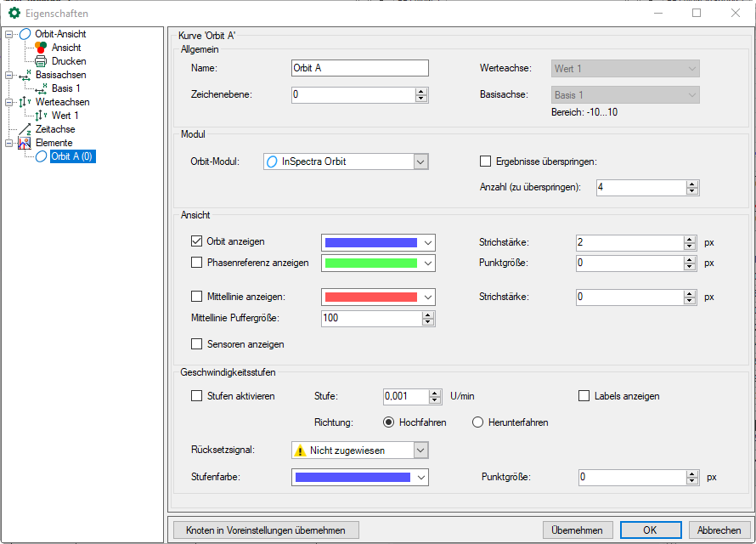The height and width of the screenshot is (544, 756).
Task: Click the Stufe U/min value field
Action: (x=406, y=396)
